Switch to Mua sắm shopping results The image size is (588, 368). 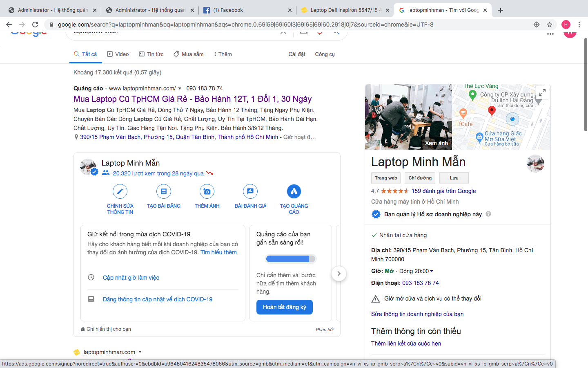pos(188,54)
